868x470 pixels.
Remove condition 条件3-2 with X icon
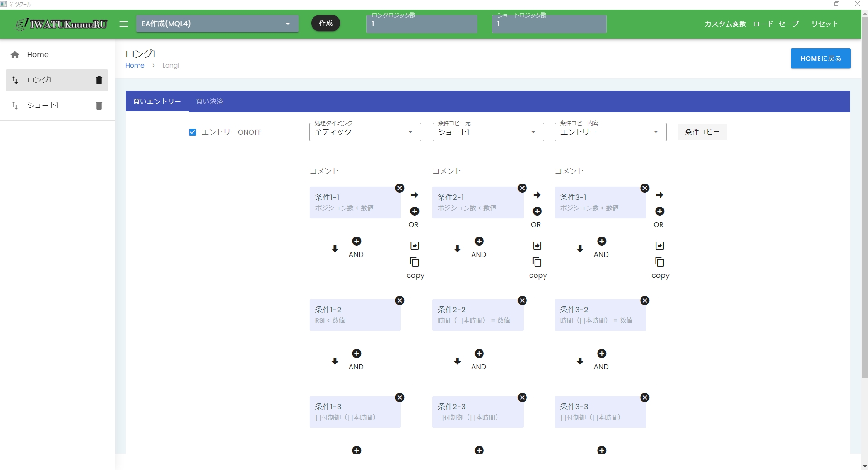click(x=645, y=300)
